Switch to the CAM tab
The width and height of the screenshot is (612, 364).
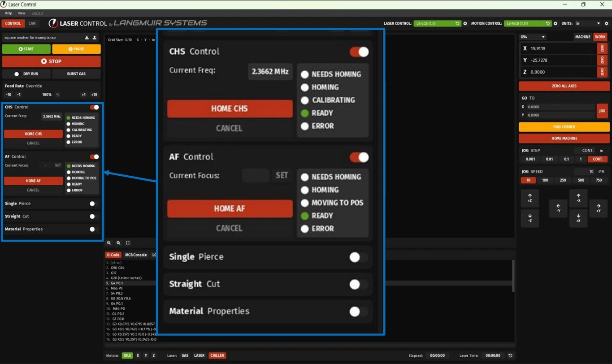click(x=32, y=23)
